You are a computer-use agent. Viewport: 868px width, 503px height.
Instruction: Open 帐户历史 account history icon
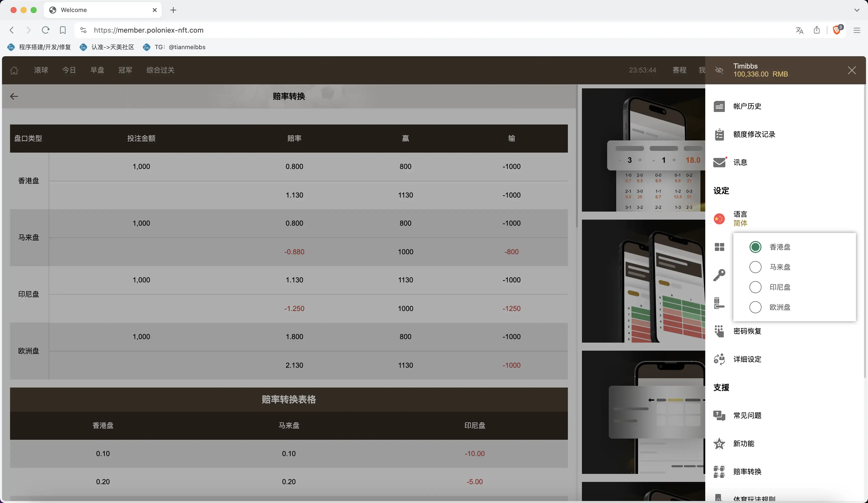pyautogui.click(x=719, y=106)
